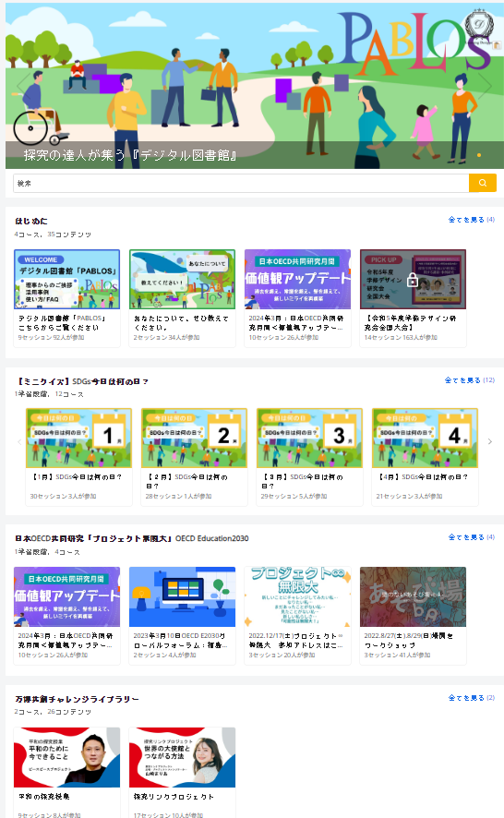Open 価値観アップデート thumbnail in OECD section

click(x=66, y=596)
